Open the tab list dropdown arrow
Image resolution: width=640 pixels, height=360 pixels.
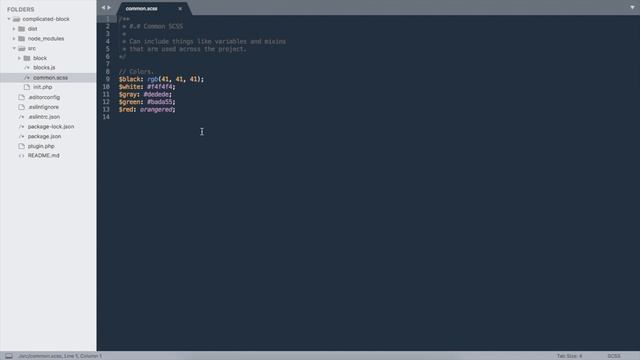click(632, 7)
